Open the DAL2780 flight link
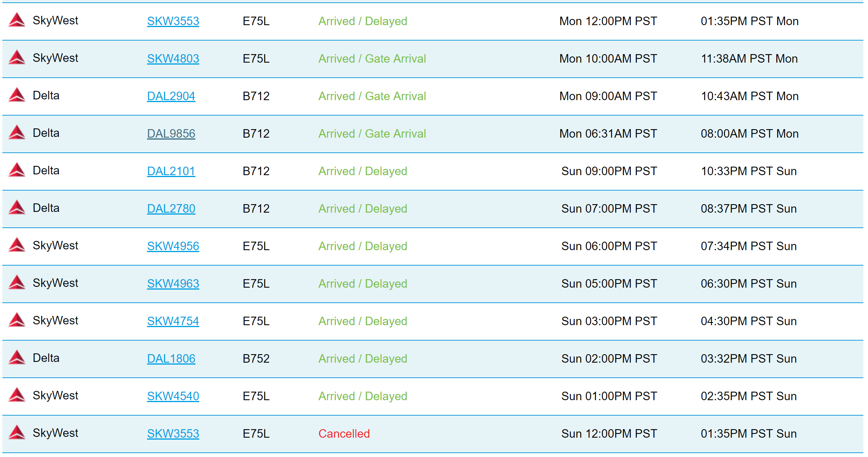The image size is (868, 457). point(171,209)
